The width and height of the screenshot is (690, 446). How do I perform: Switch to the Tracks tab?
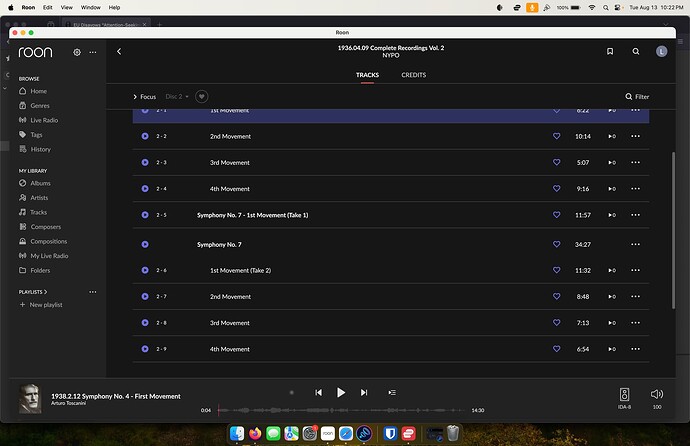[367, 75]
